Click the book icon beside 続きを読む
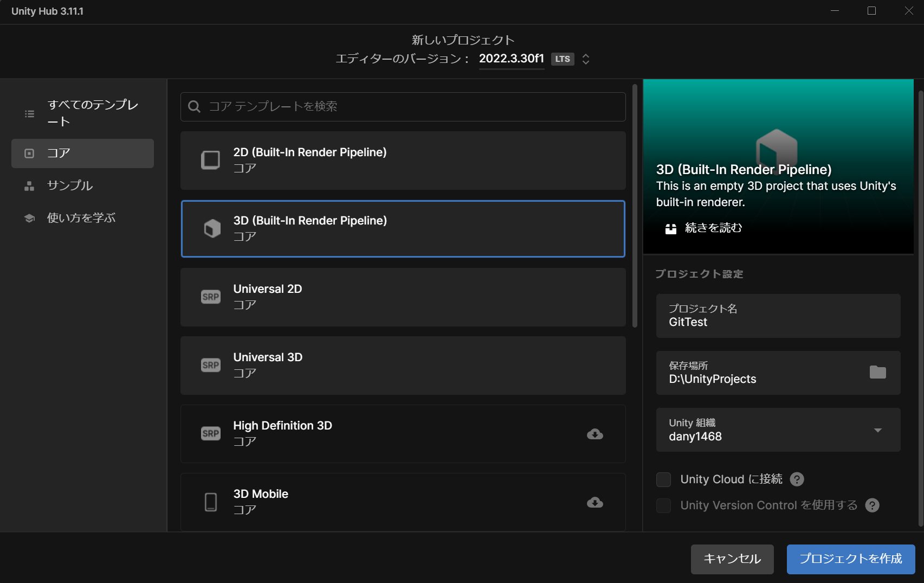The width and height of the screenshot is (924, 583). 671,228
